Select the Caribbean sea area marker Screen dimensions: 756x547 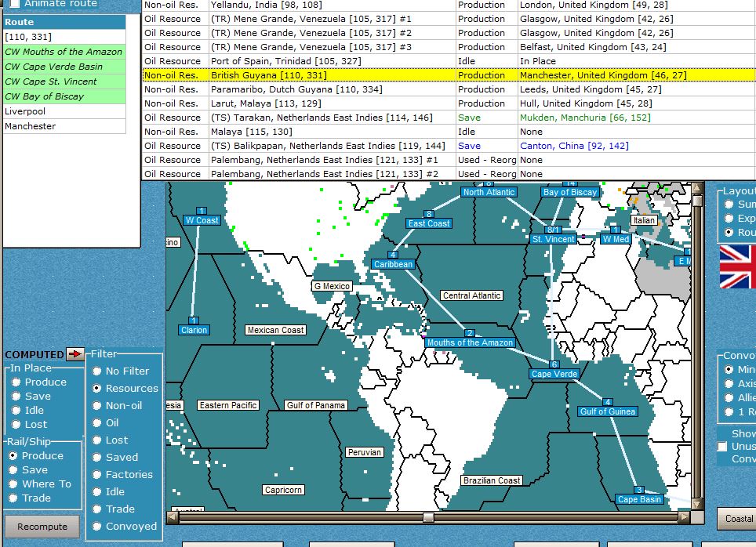pos(393,264)
